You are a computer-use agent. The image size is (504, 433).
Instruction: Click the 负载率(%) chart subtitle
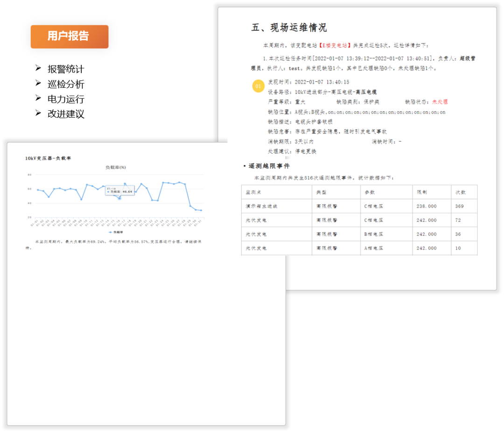click(116, 167)
